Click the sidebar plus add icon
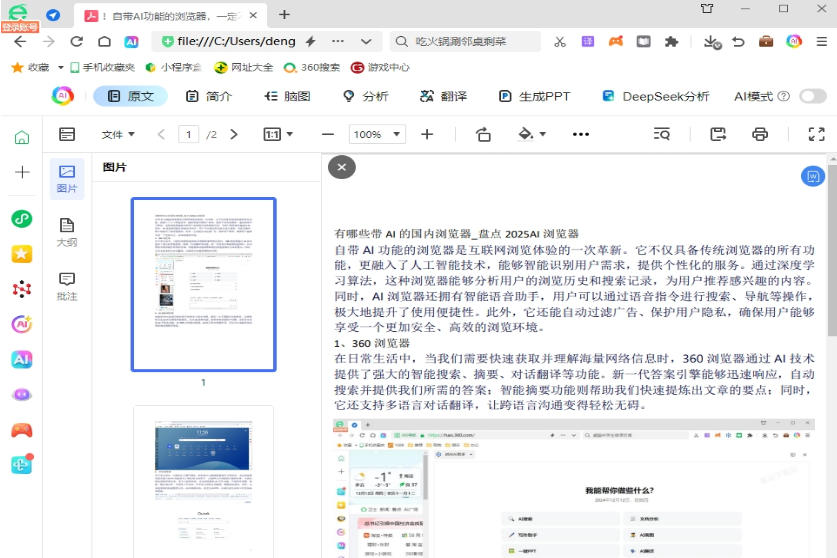Image resolution: width=837 pixels, height=558 pixels. point(22,172)
